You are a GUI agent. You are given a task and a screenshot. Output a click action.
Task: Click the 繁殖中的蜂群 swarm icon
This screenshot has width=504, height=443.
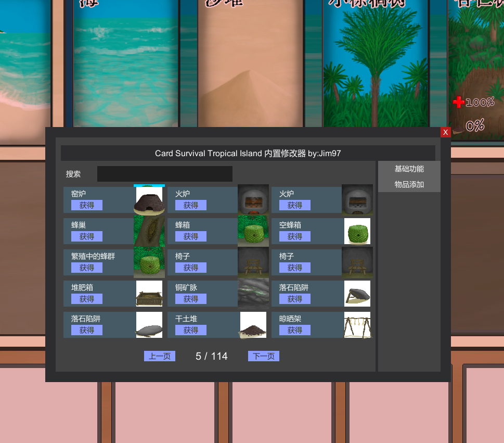point(149,262)
